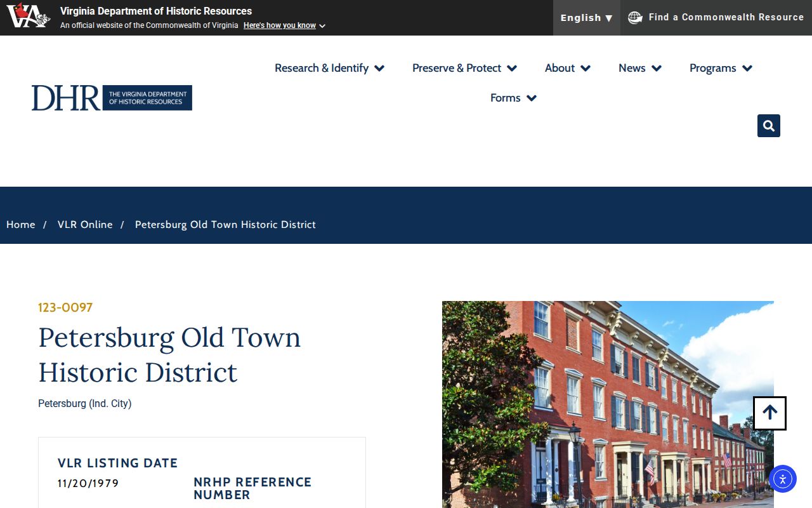Image resolution: width=812 pixels, height=508 pixels.
Task: Open the VLR Online breadcrumb link
Action: (x=85, y=224)
